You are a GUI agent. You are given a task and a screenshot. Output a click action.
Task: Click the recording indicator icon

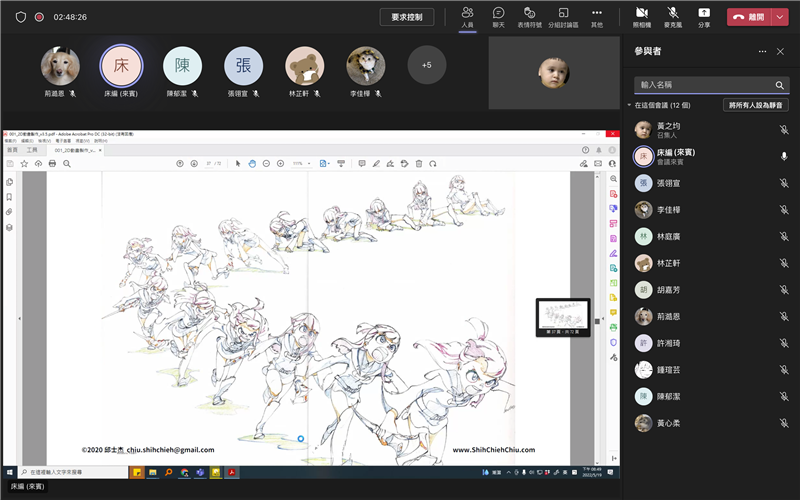[39, 17]
